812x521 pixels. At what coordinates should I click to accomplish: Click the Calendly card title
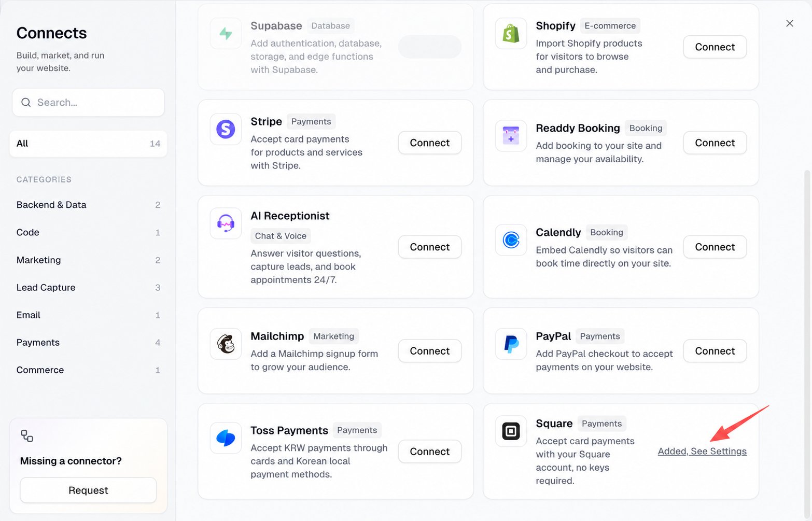pos(558,232)
